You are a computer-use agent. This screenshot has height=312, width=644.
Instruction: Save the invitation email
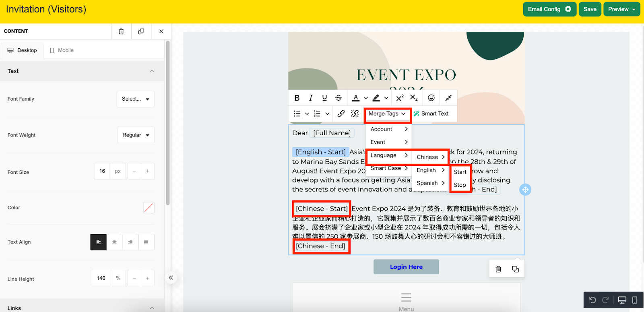pos(590,9)
